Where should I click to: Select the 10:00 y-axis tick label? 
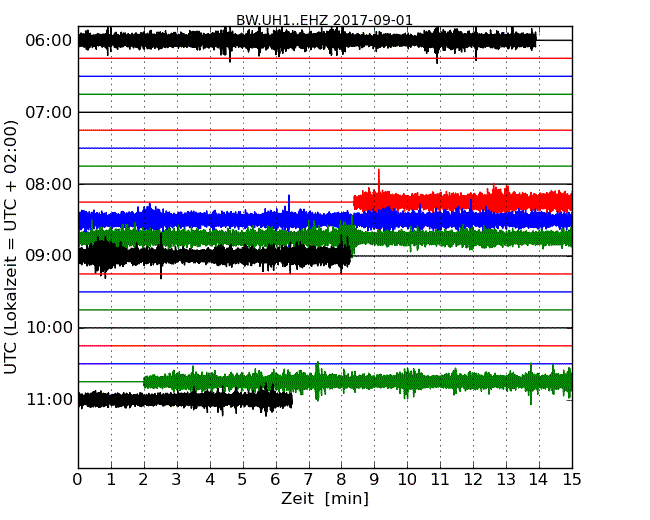point(48,328)
